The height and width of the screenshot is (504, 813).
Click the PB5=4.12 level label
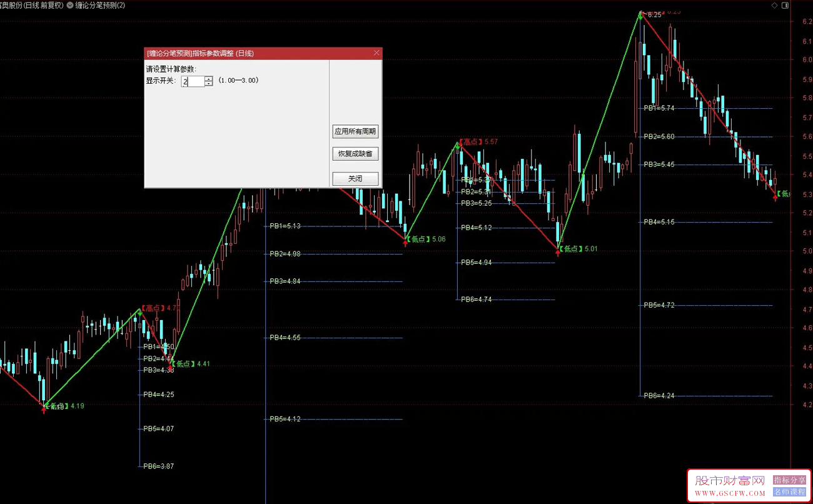tap(285, 419)
